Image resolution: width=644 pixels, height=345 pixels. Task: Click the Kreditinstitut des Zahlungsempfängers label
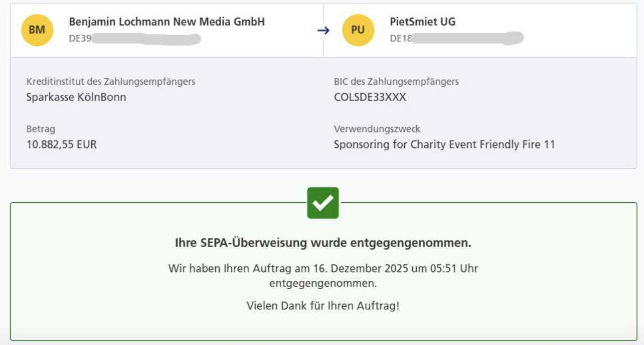110,82
